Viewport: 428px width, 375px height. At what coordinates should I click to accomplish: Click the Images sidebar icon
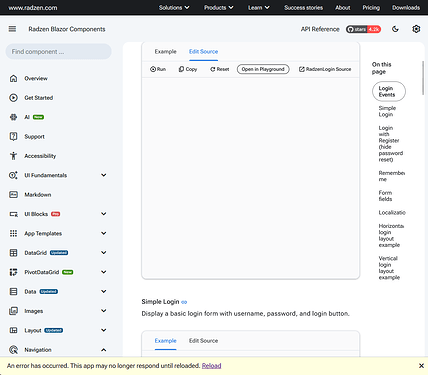(x=13, y=311)
